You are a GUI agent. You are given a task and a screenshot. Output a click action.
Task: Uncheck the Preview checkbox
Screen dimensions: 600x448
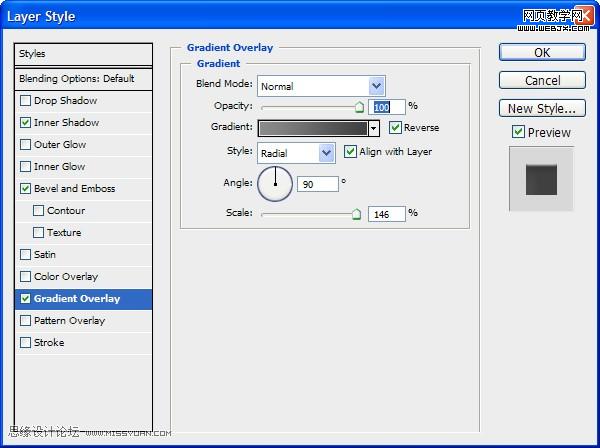pyautogui.click(x=518, y=132)
